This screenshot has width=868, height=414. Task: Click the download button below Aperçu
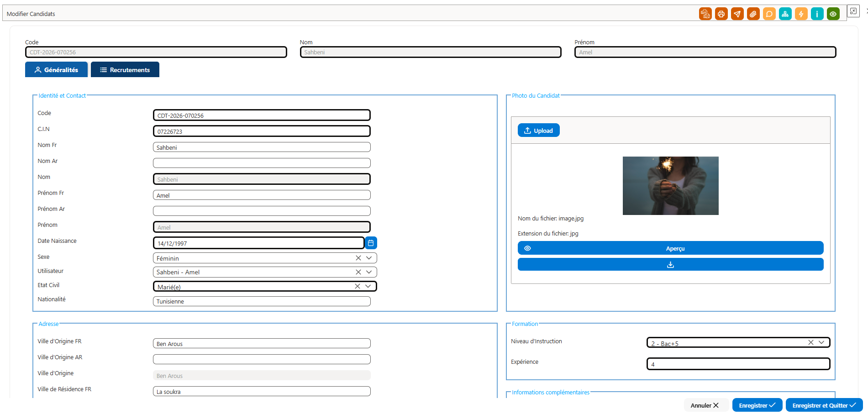pyautogui.click(x=670, y=265)
